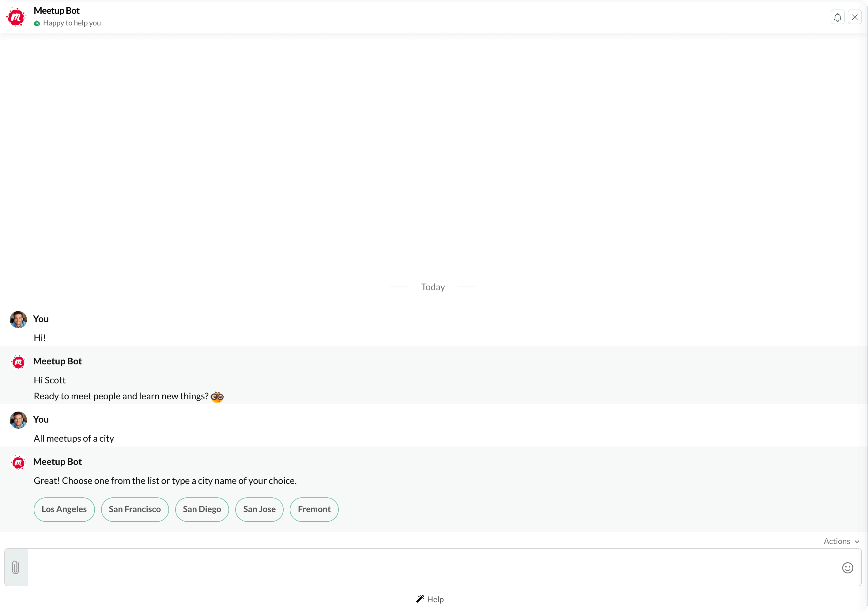Image resolution: width=868 pixels, height=612 pixels.
Task: Click the attachment paperclip icon
Action: (x=15, y=568)
